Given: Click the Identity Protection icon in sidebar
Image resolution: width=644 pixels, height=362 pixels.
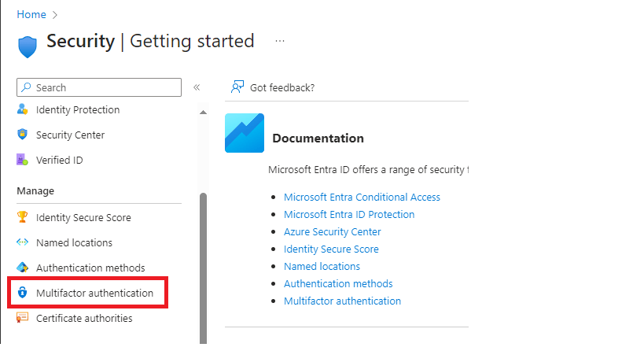Looking at the screenshot, I should (x=22, y=110).
